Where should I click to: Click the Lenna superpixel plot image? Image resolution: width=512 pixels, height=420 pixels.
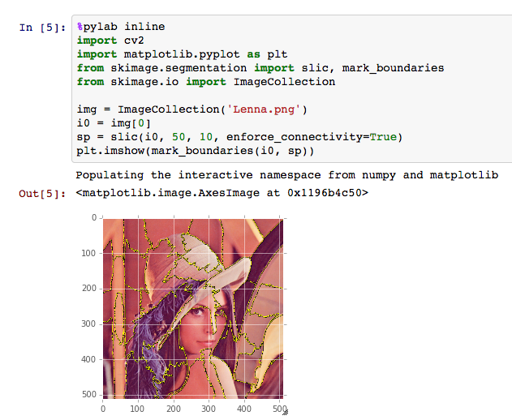(193, 308)
